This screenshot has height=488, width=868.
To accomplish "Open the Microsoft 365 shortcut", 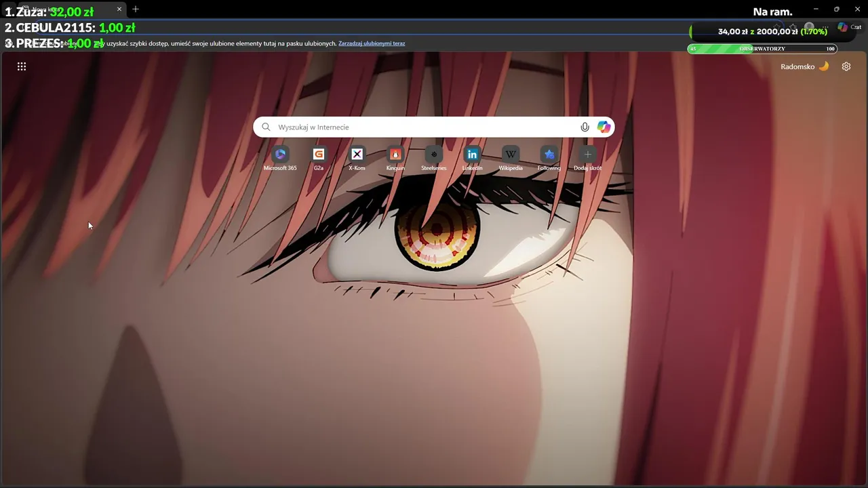I will click(x=280, y=159).
